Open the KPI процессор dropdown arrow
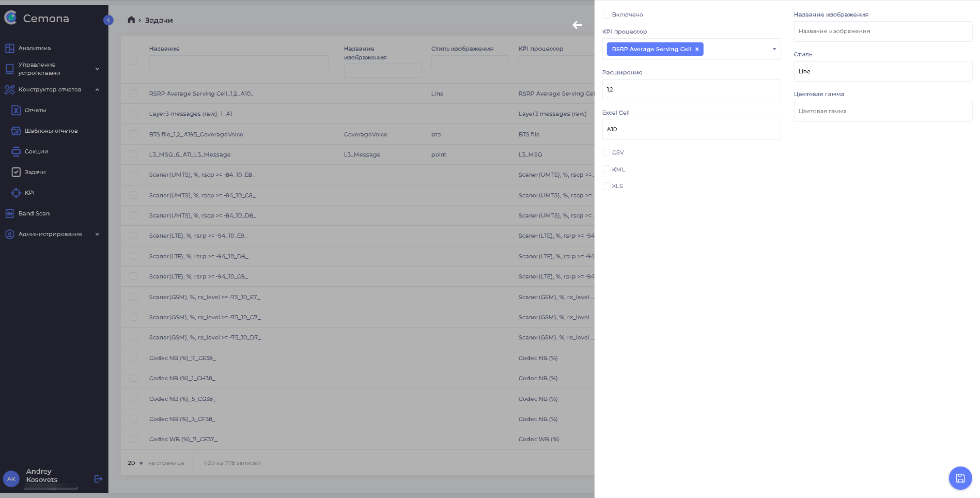Viewport: 980px width, 498px height. pyautogui.click(x=774, y=49)
